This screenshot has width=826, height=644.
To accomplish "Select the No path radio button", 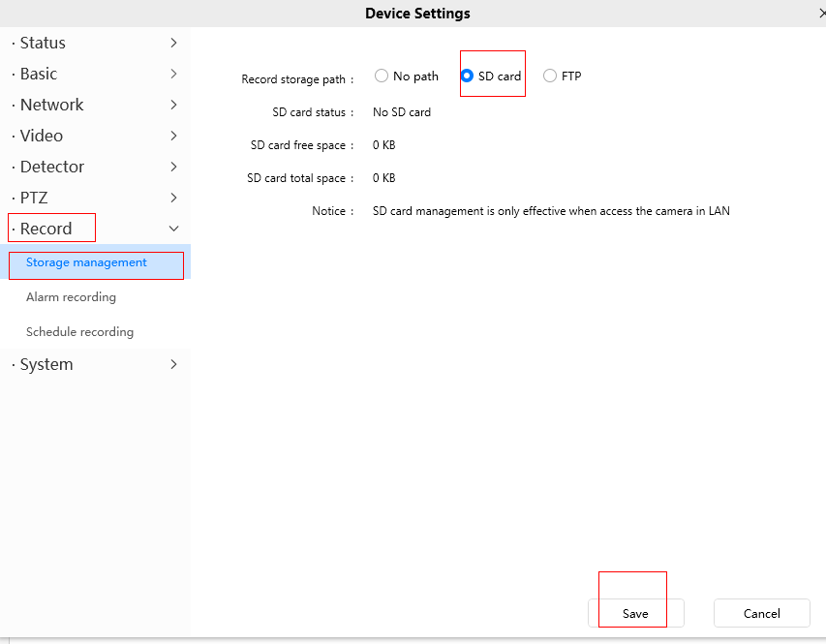I will pyautogui.click(x=382, y=76).
